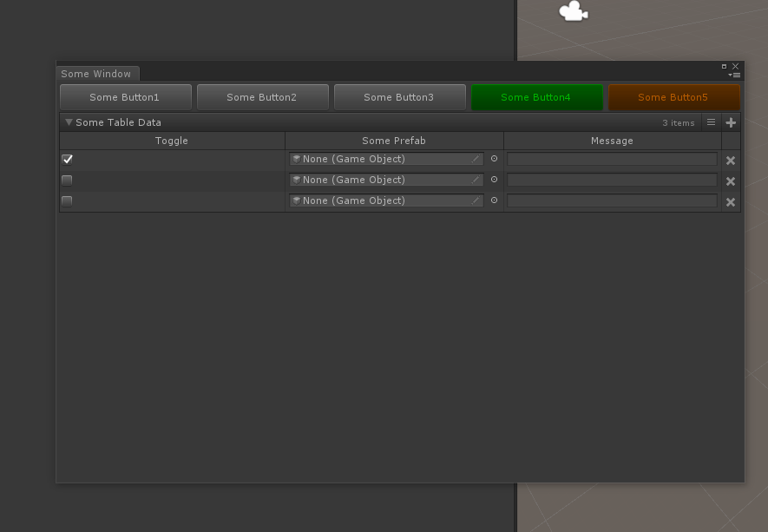Click the orange Some Button5
The height and width of the screenshot is (532, 768).
click(x=673, y=97)
